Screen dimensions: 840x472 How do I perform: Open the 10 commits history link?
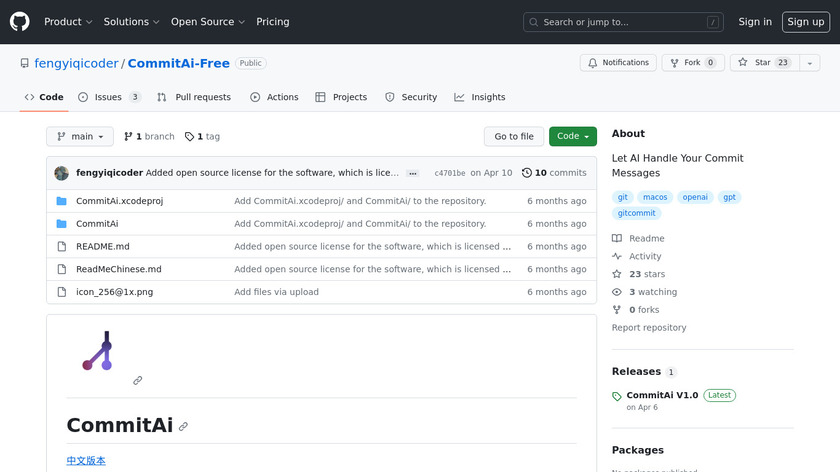tap(554, 173)
